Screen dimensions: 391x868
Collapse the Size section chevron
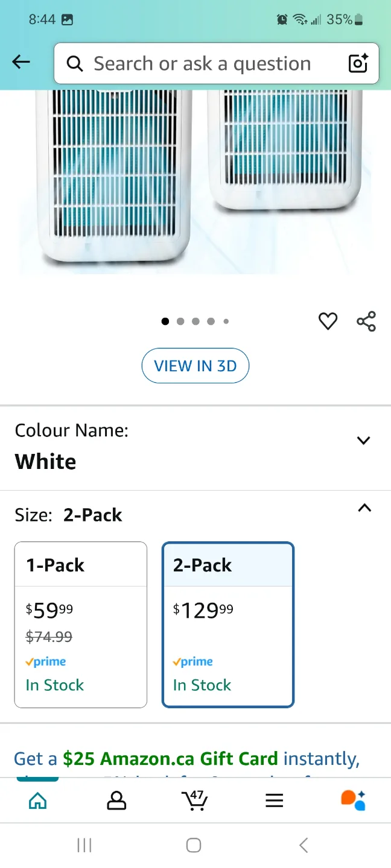(x=364, y=508)
